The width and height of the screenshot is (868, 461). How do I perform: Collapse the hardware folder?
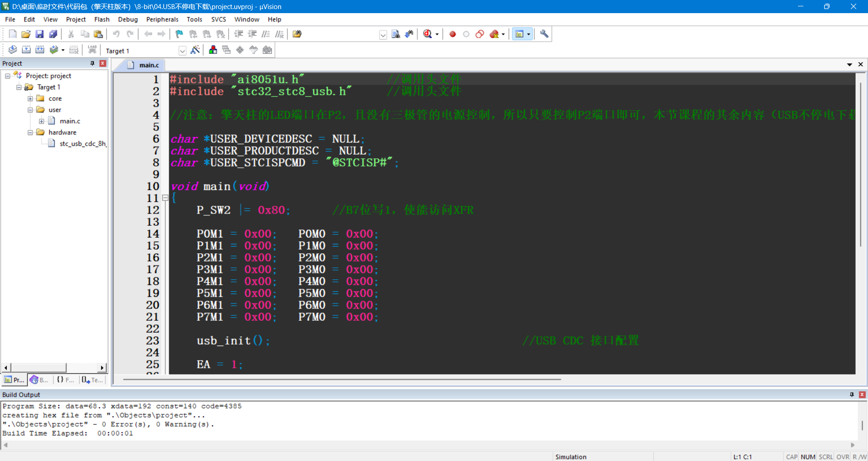tap(30, 133)
